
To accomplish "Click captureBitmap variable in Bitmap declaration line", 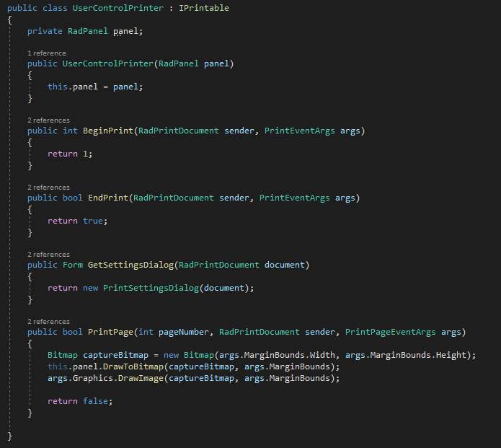I will click(x=115, y=355).
